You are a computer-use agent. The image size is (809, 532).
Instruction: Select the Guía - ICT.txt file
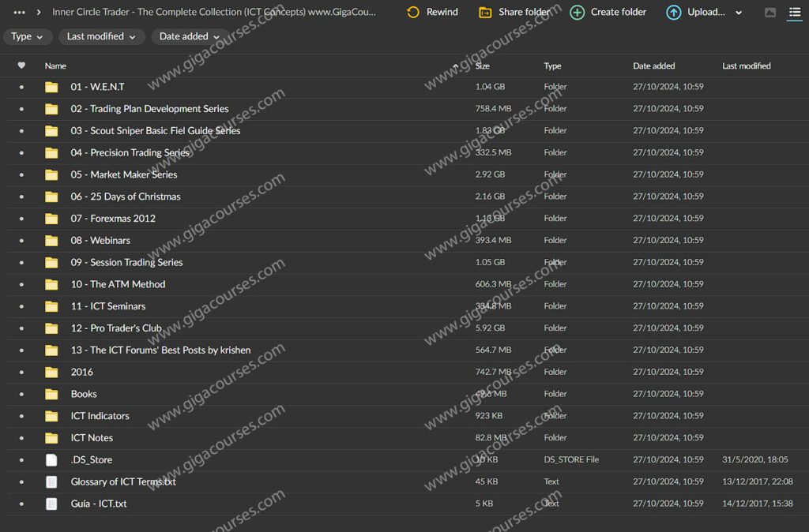[99, 504]
